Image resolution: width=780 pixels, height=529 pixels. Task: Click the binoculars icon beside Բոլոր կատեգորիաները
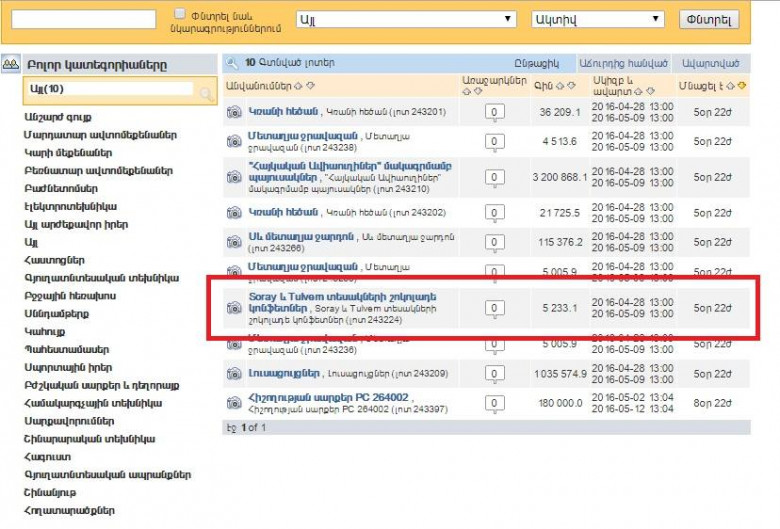(10, 64)
